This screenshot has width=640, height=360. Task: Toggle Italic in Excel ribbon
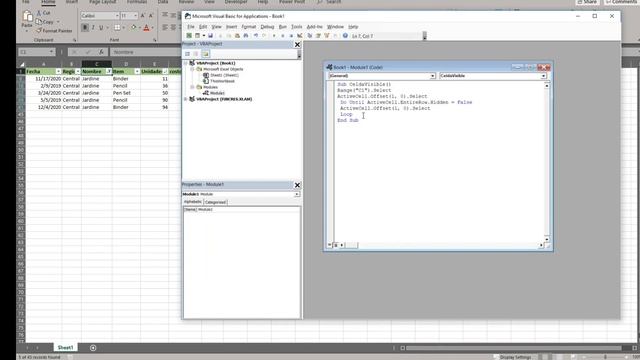click(x=93, y=28)
